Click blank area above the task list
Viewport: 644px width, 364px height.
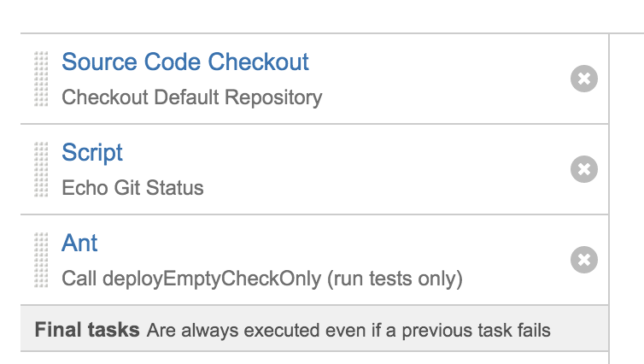307,17
